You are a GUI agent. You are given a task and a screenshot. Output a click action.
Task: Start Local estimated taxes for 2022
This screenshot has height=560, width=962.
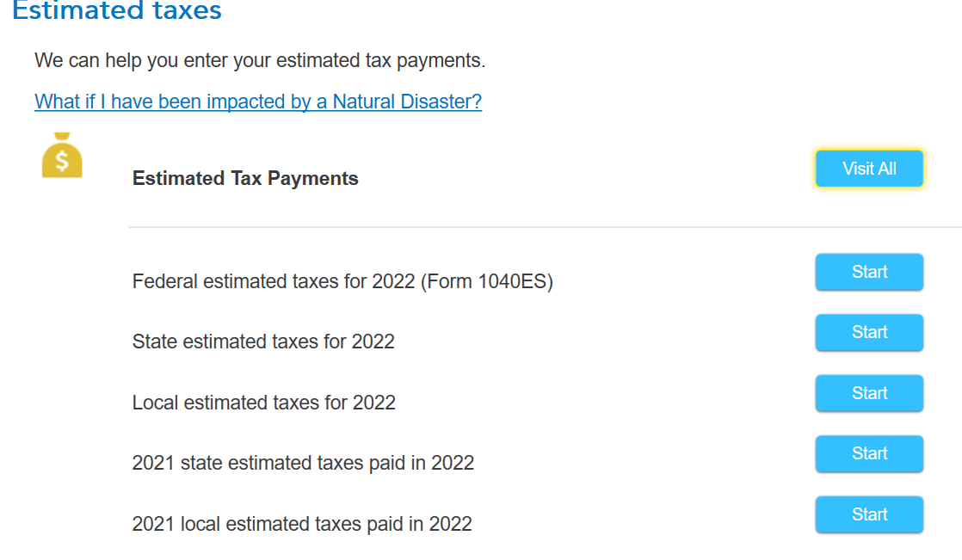pyautogui.click(x=869, y=394)
